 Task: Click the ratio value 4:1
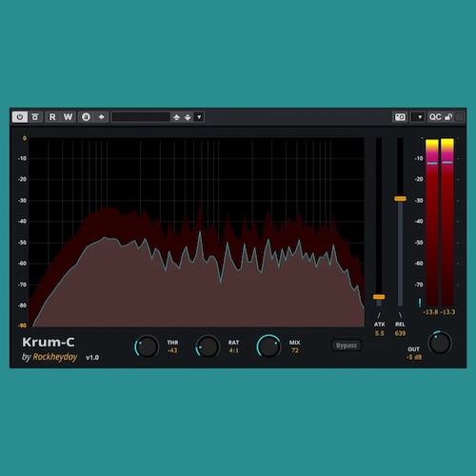pyautogui.click(x=233, y=350)
